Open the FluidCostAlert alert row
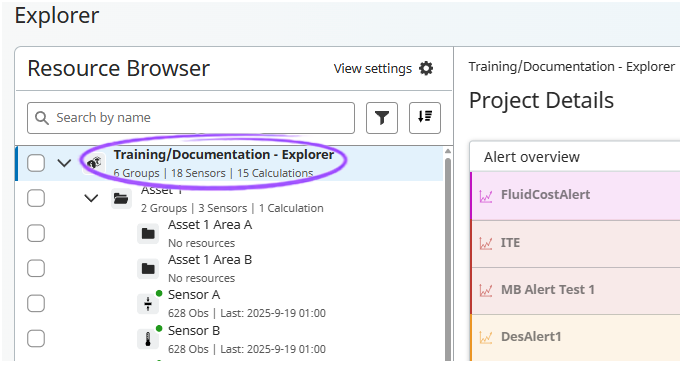The height and width of the screenshot is (367, 685). pos(575,196)
